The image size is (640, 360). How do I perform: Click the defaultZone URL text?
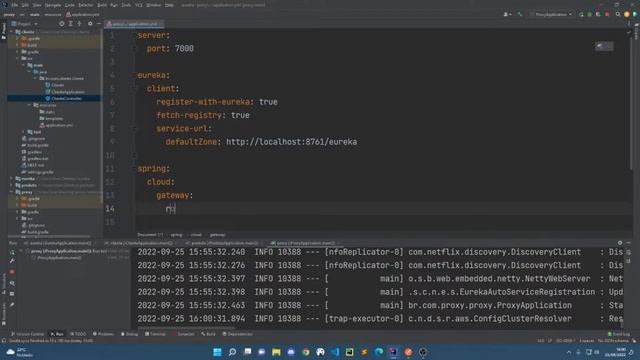tap(291, 142)
